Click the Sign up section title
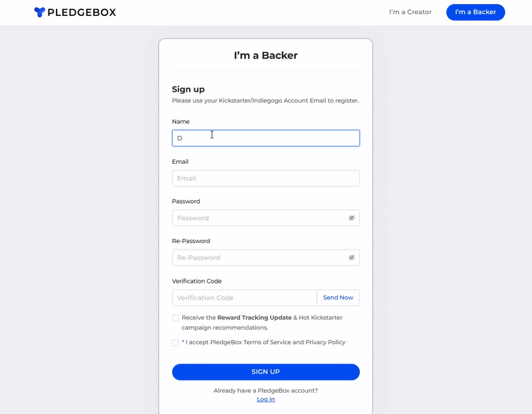532x414 pixels. pyautogui.click(x=188, y=89)
